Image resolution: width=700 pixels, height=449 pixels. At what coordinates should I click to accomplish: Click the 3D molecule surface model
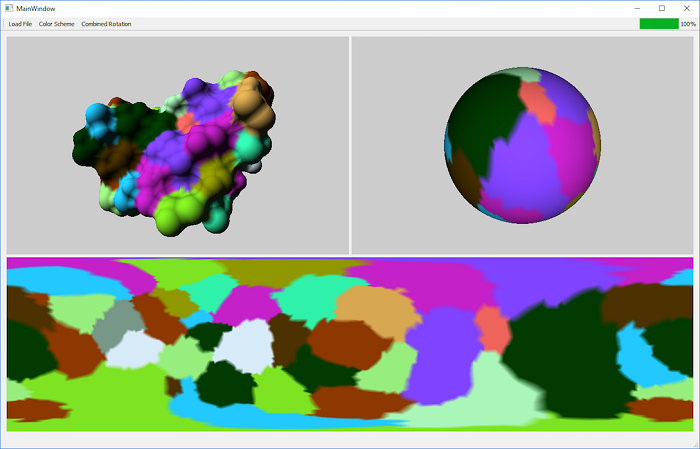coord(174,152)
